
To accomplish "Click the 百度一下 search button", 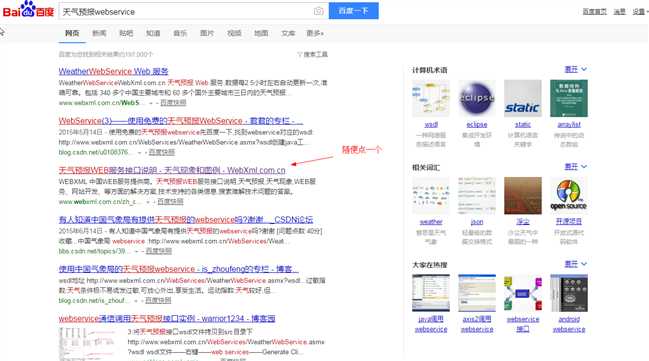I will tap(353, 11).
